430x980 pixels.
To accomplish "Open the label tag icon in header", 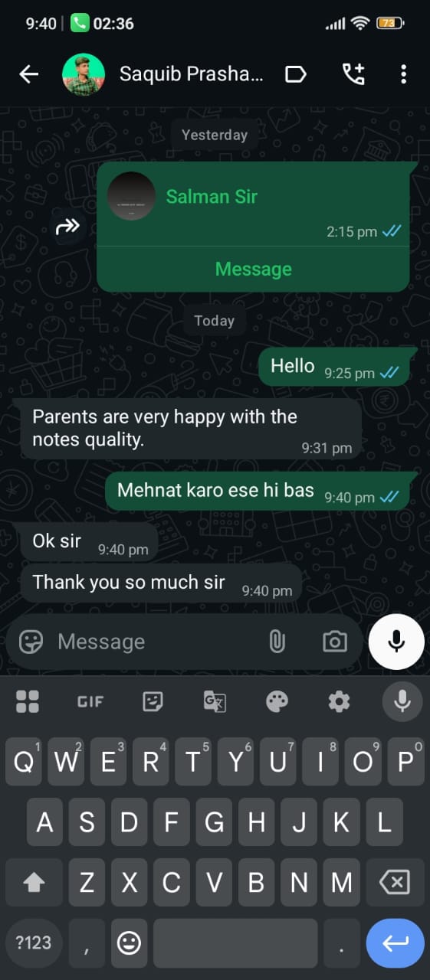I will coord(296,74).
